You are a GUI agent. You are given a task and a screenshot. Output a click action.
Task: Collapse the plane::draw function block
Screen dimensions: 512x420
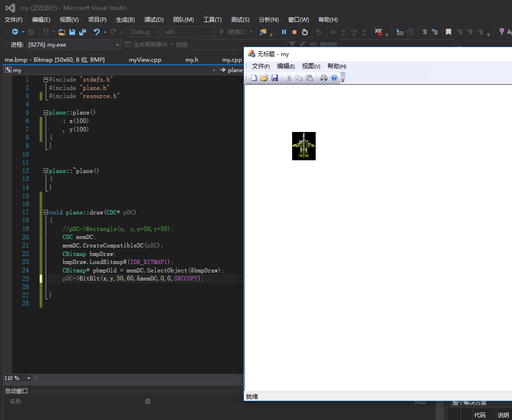pos(45,213)
